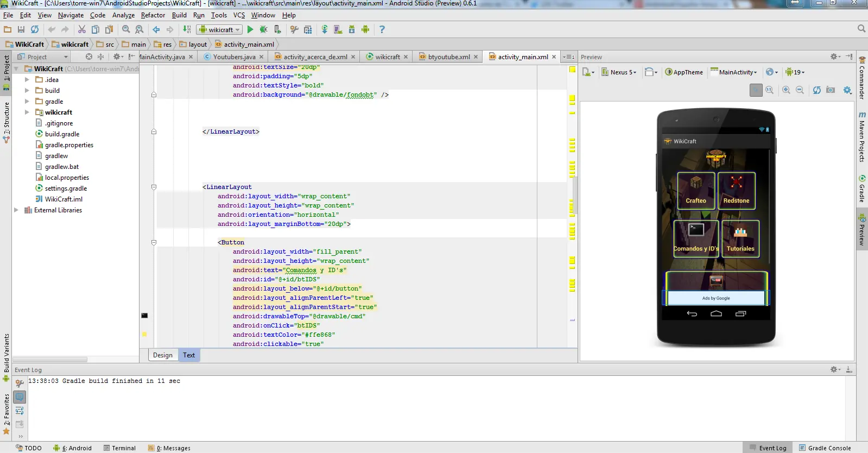Screen dimensions: 868x453
Task: Click the Paste toolbar icon
Action: coord(109,29)
